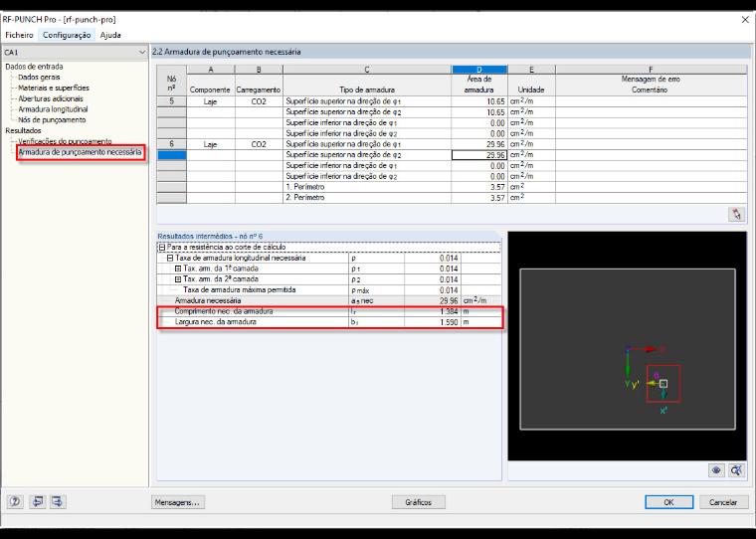Click the pick node icon below the table

[x=736, y=214]
